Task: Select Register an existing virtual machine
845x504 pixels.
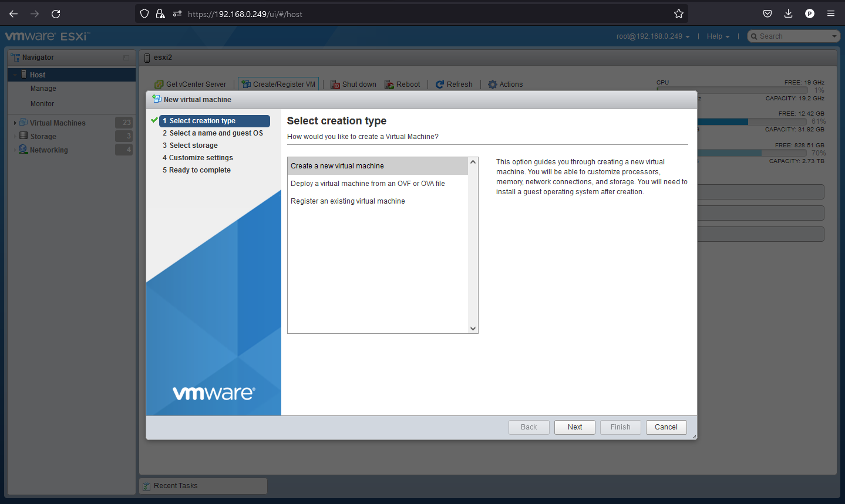Action: [378, 201]
